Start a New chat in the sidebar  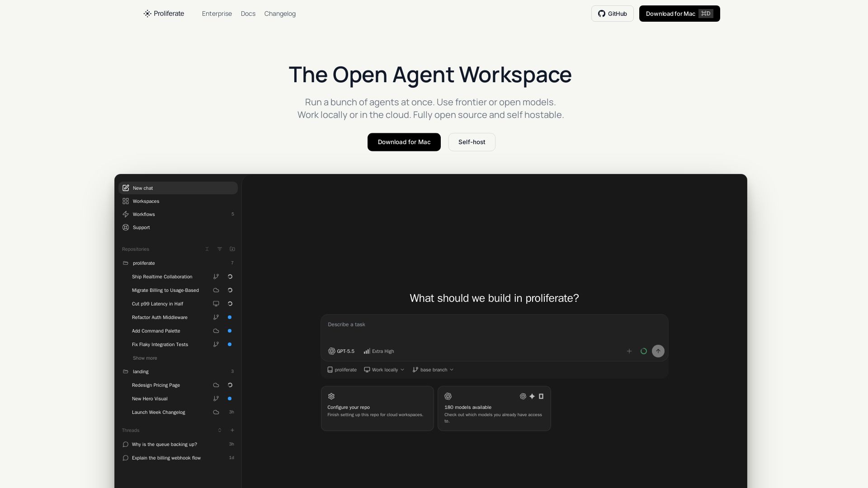pyautogui.click(x=178, y=188)
